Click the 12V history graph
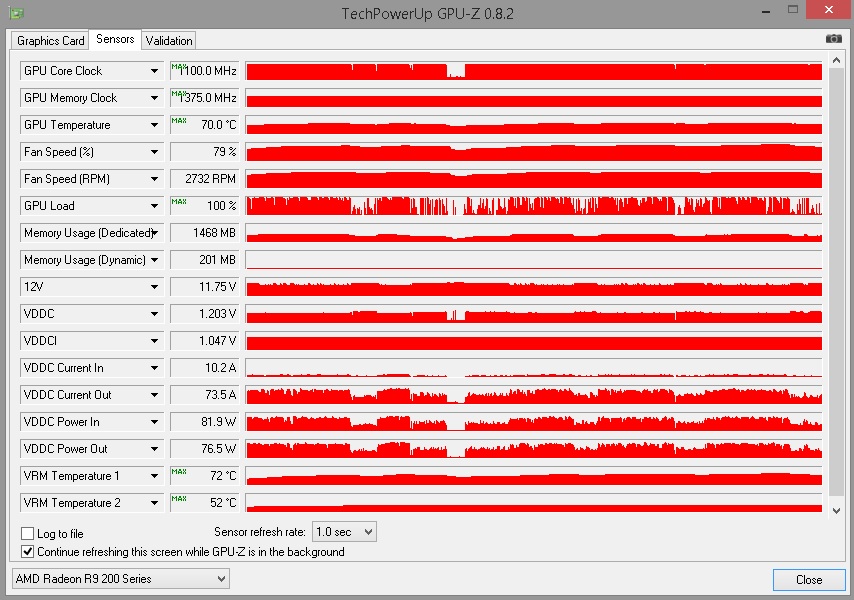This screenshot has width=854, height=600. (534, 287)
